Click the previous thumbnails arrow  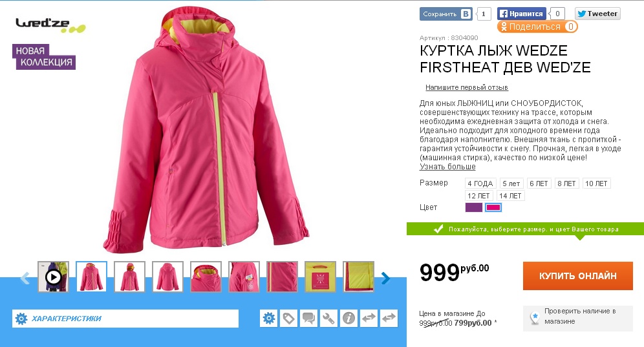point(25,278)
